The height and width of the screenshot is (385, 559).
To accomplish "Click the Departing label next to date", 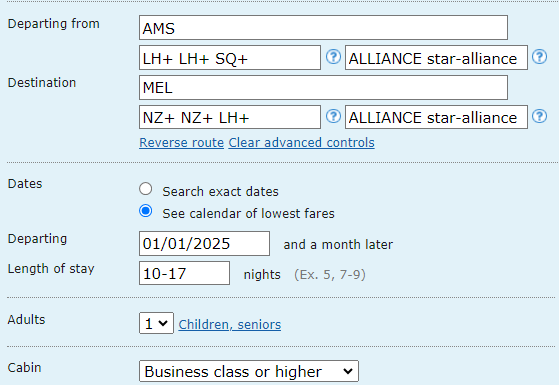I will (37, 239).
